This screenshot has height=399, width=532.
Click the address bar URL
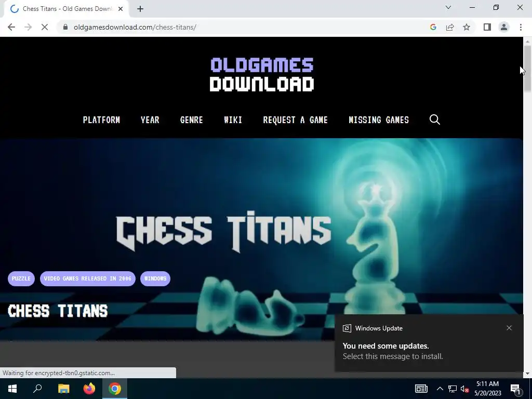[x=135, y=27]
